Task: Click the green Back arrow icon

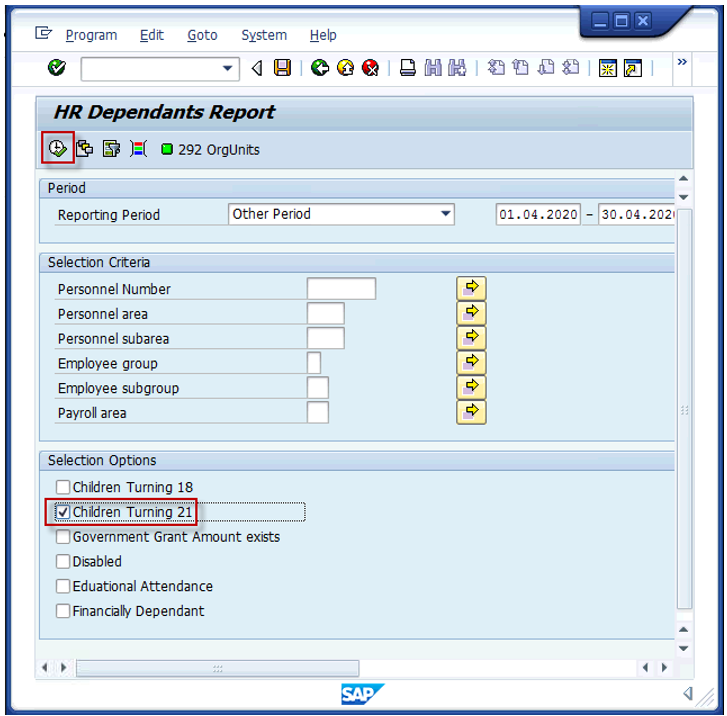Action: point(319,68)
